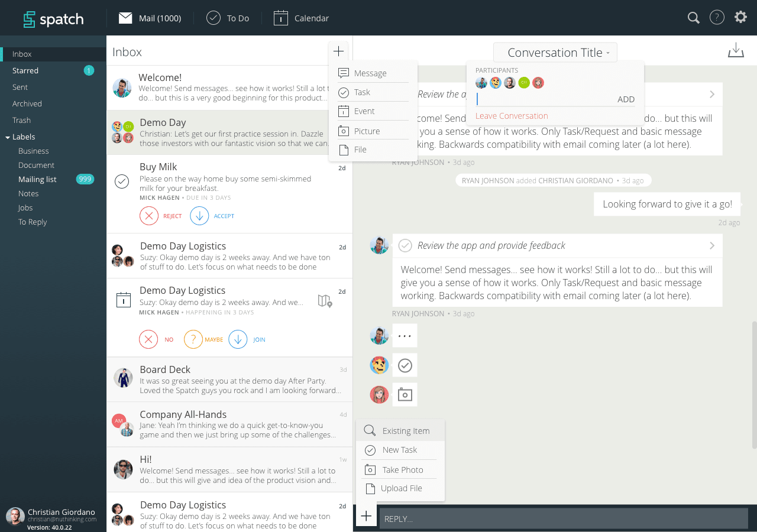Click the calendar icon of Demo Day Logistics event
Viewport: 757px width, 532px height.
(x=123, y=300)
